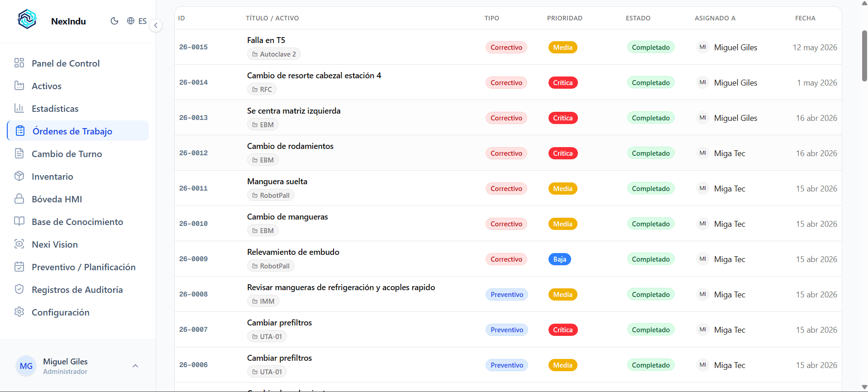Sort by the PRIORIDAD column header

[564, 18]
